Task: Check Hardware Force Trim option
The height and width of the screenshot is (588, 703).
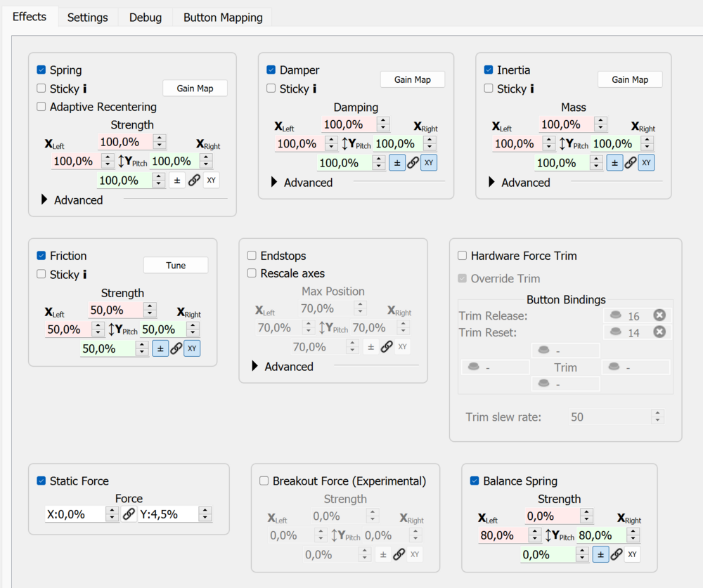Action: [x=463, y=256]
